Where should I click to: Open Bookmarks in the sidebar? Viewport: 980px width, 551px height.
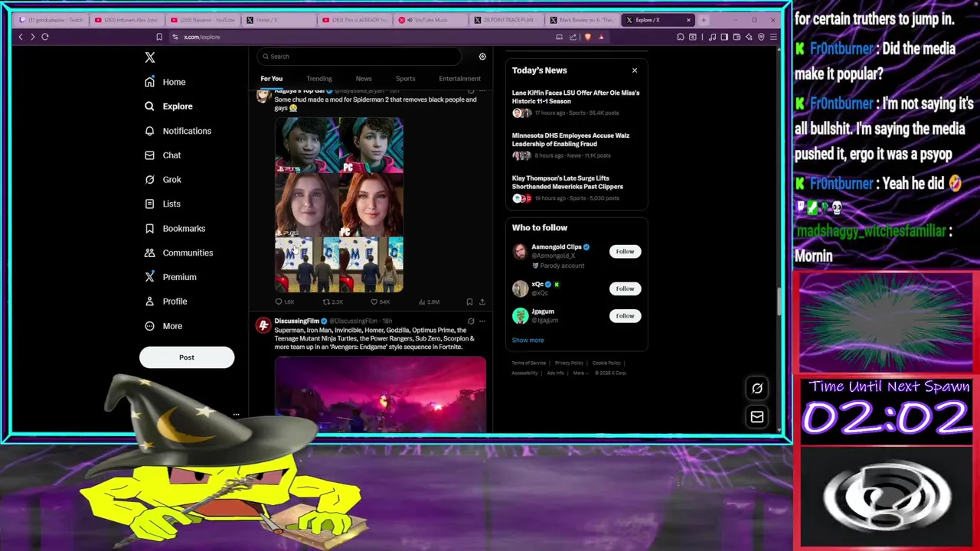click(x=175, y=229)
